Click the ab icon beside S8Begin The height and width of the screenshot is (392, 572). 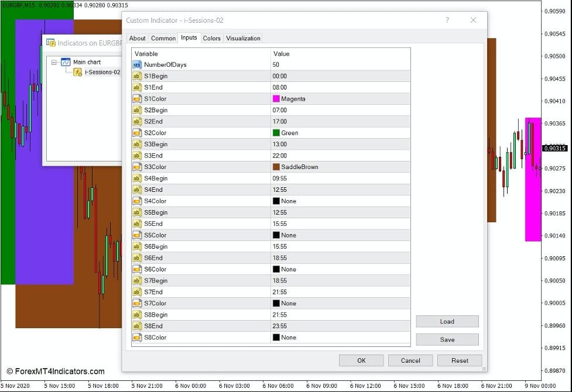(137, 314)
